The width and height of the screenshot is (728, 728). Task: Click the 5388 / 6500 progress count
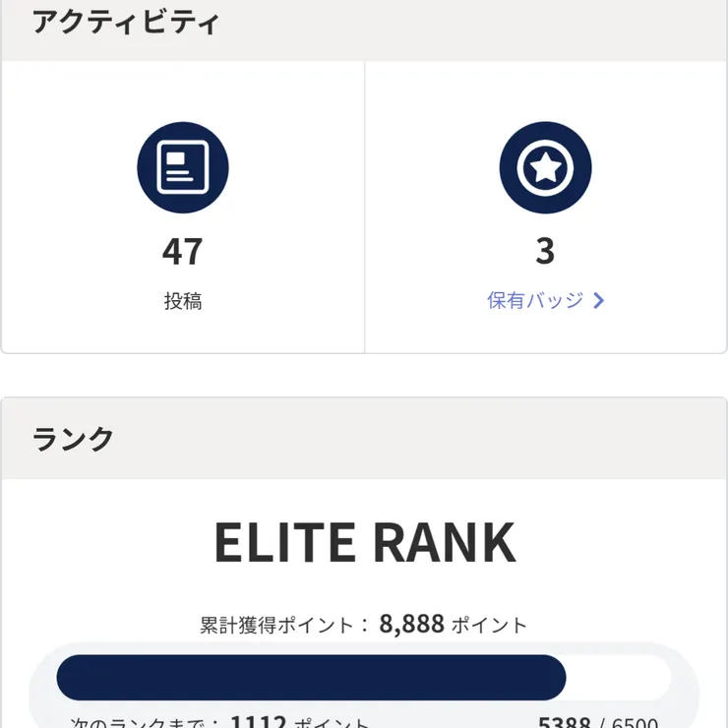click(x=598, y=723)
